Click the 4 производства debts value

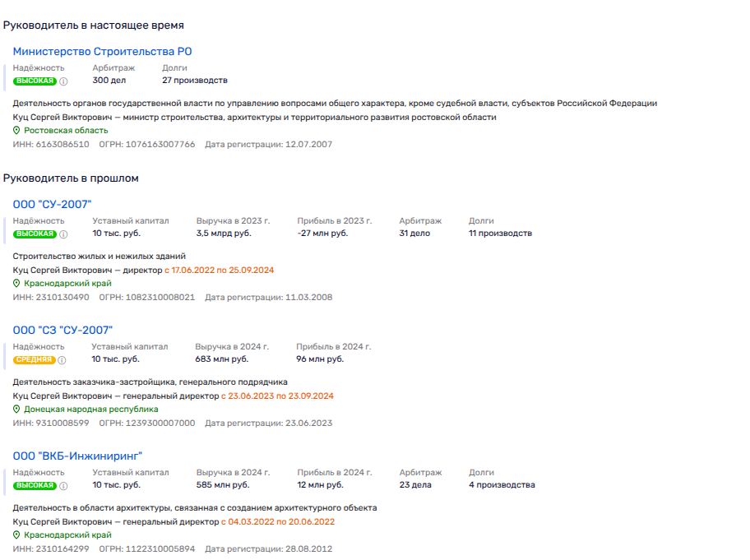coord(502,484)
